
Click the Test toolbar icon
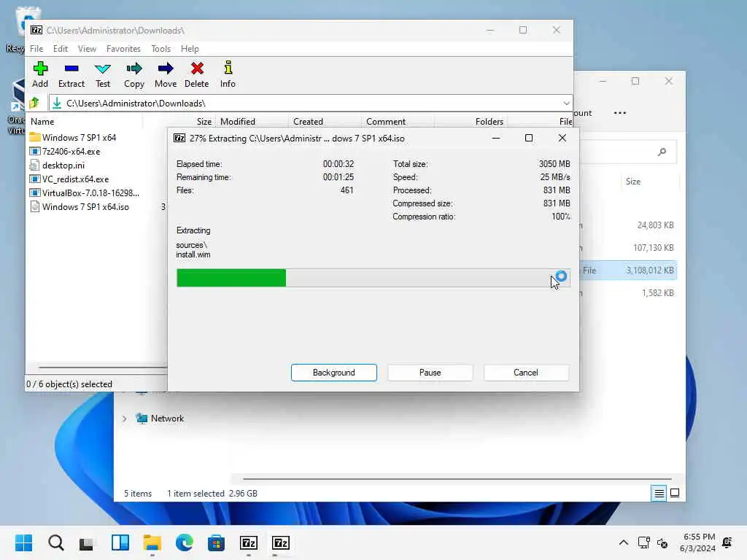102,74
